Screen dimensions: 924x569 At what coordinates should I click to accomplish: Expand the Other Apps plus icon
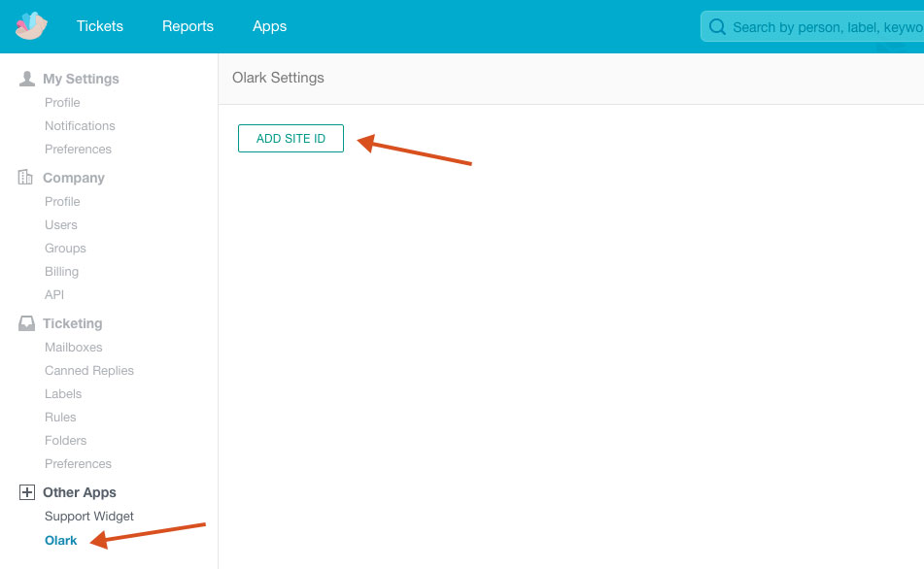click(x=27, y=492)
